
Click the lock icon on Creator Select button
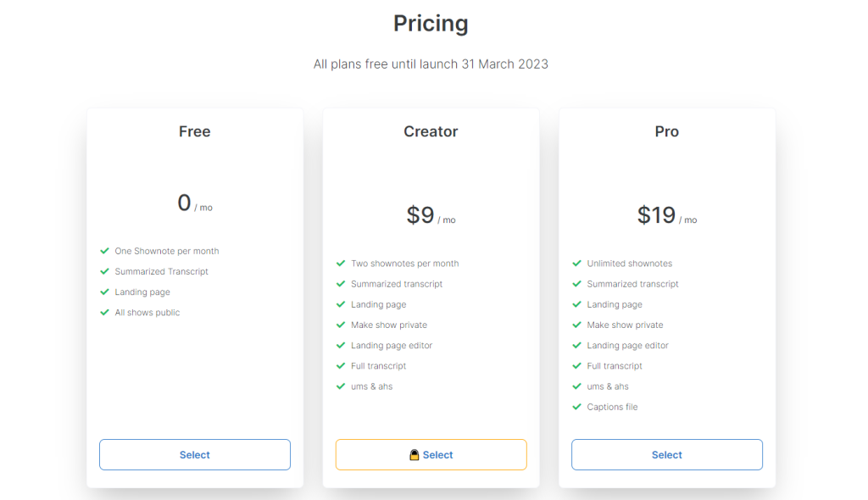pyautogui.click(x=415, y=455)
